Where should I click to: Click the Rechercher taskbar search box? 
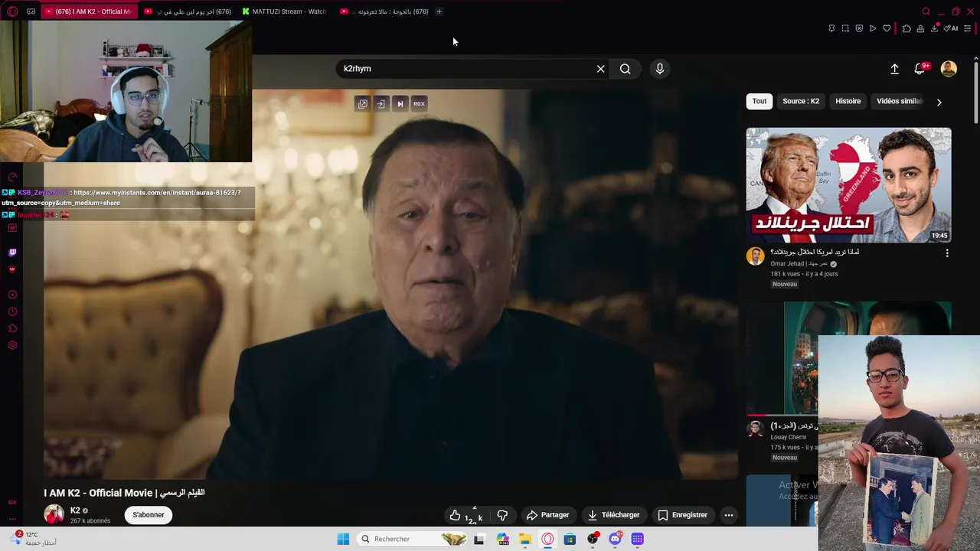(x=412, y=539)
